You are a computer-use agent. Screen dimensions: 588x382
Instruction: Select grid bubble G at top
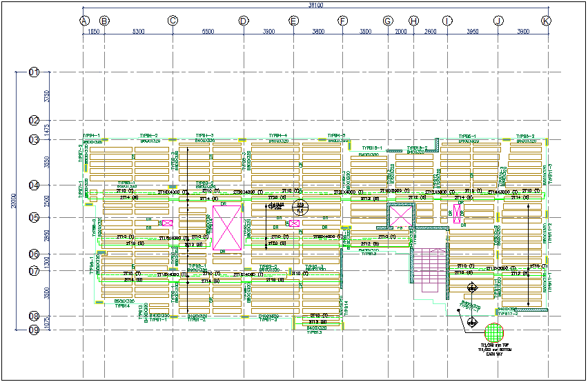[388, 21]
